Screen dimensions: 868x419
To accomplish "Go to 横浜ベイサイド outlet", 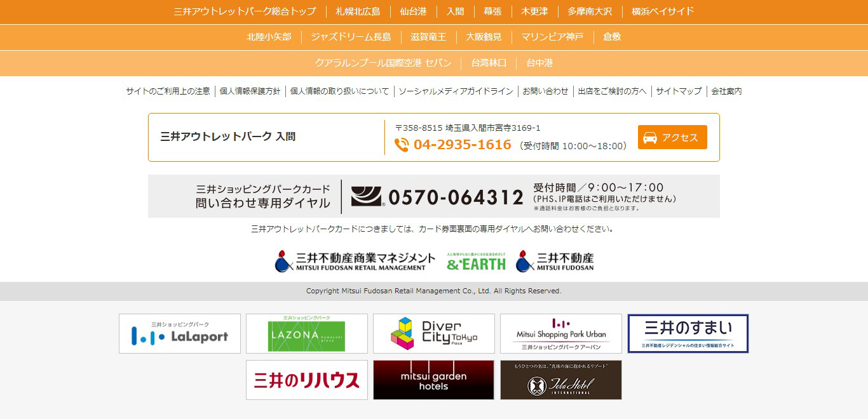I will pos(663,11).
